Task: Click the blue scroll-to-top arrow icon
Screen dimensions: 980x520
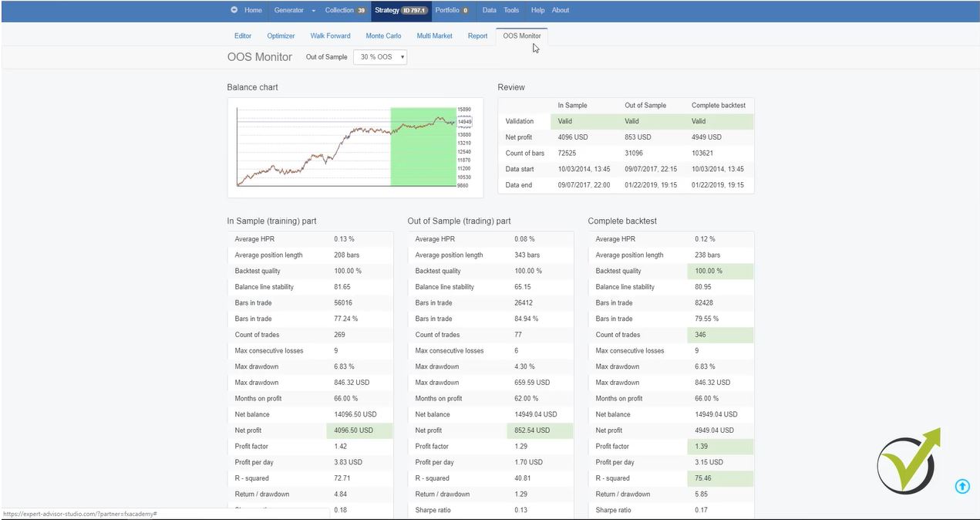Action: pyautogui.click(x=961, y=486)
